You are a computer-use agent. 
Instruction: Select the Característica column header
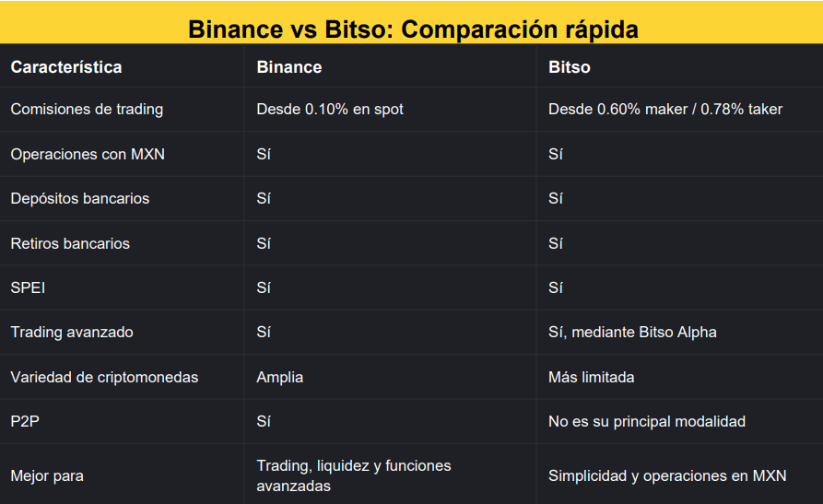coord(66,67)
